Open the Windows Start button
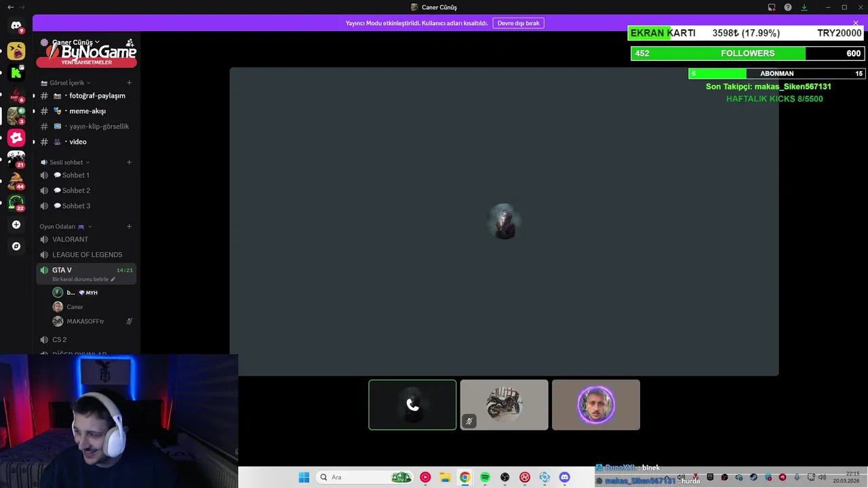 pos(304,477)
